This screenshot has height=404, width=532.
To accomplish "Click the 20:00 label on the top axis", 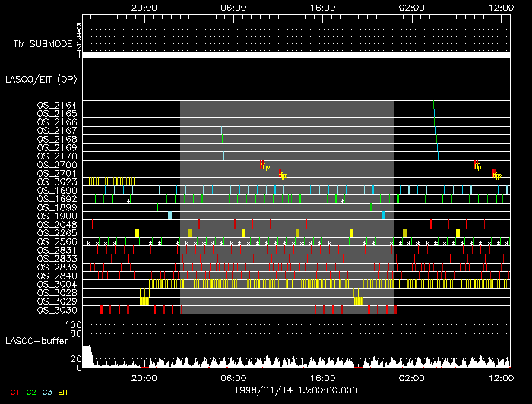I will pyautogui.click(x=144, y=8).
